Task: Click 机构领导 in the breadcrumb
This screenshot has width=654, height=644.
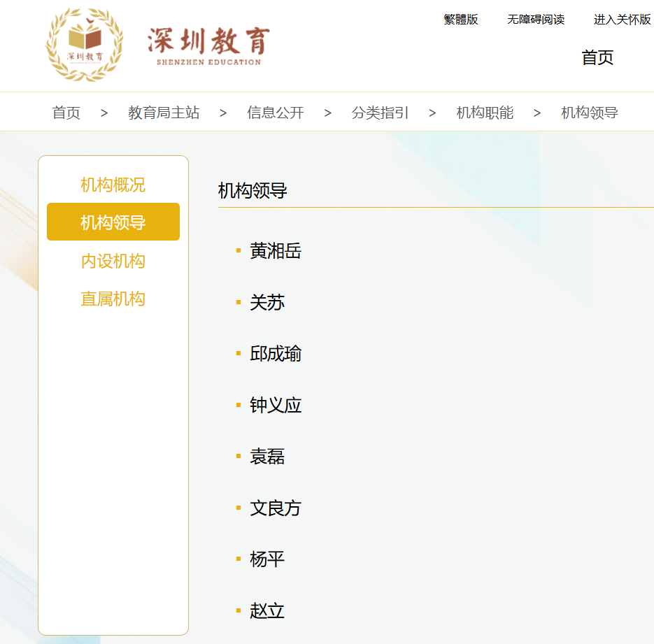Action: (x=590, y=113)
